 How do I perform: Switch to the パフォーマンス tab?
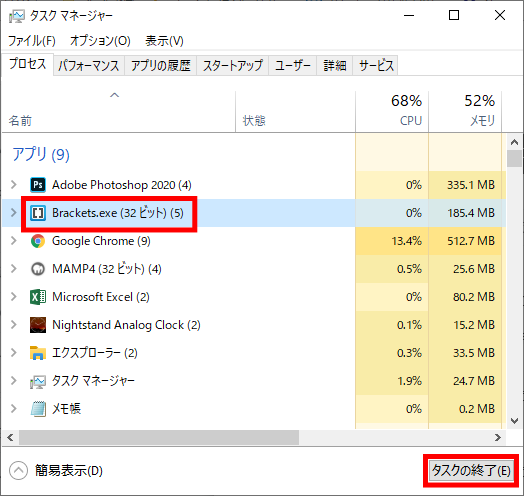pyautogui.click(x=89, y=66)
